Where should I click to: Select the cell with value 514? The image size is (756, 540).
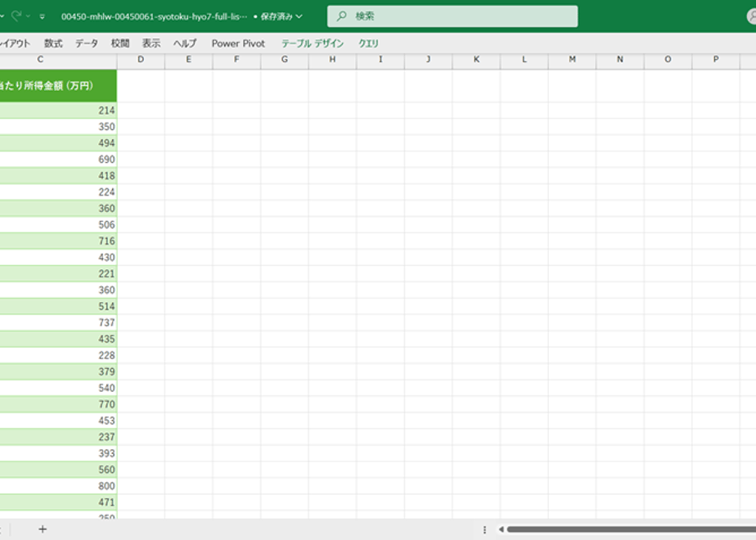pos(58,306)
